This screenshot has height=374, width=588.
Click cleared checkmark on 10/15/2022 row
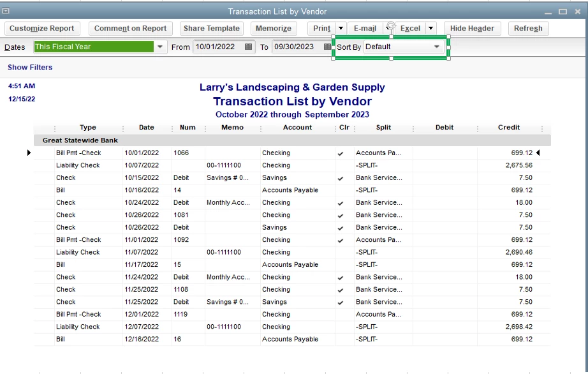(x=341, y=178)
